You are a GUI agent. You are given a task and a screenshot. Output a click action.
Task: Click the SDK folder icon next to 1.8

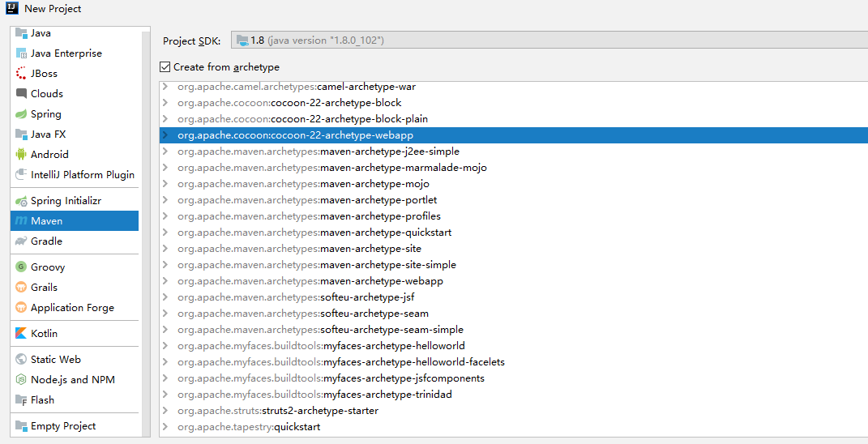242,41
